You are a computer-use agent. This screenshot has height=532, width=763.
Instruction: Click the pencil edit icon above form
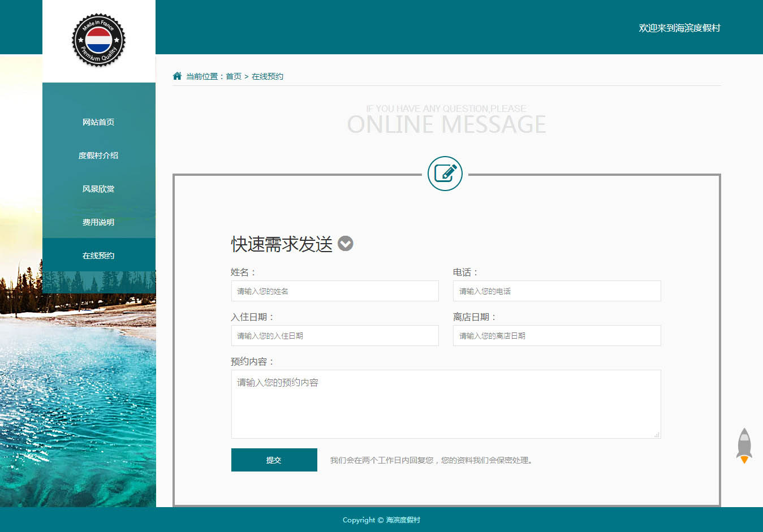pos(445,174)
